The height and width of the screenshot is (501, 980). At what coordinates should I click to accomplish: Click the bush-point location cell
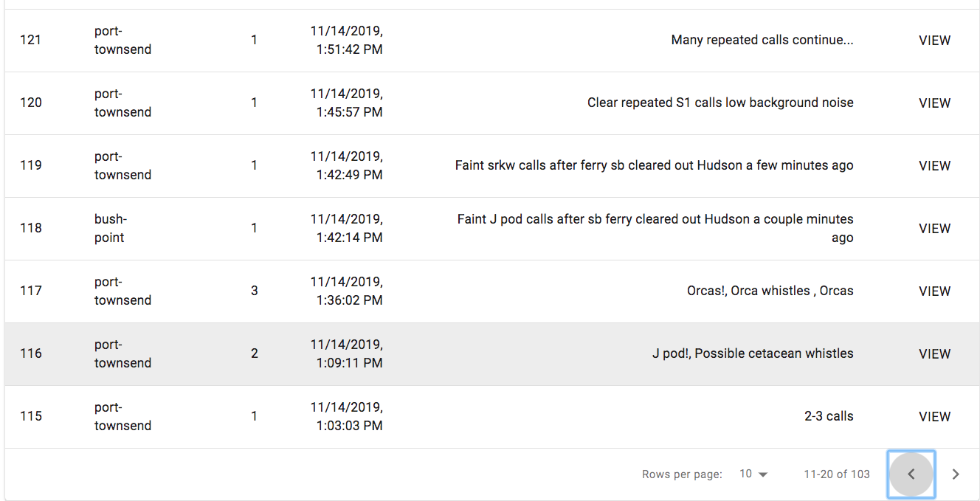pos(110,229)
